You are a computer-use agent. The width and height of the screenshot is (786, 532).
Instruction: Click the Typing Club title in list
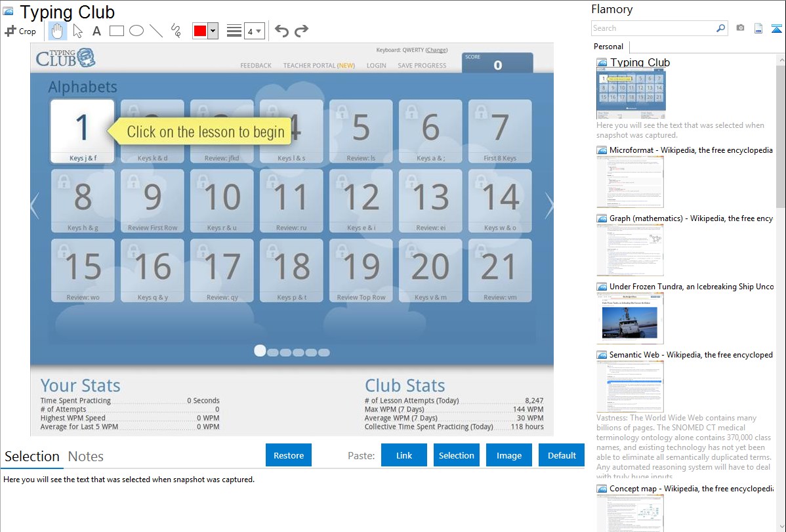(640, 62)
